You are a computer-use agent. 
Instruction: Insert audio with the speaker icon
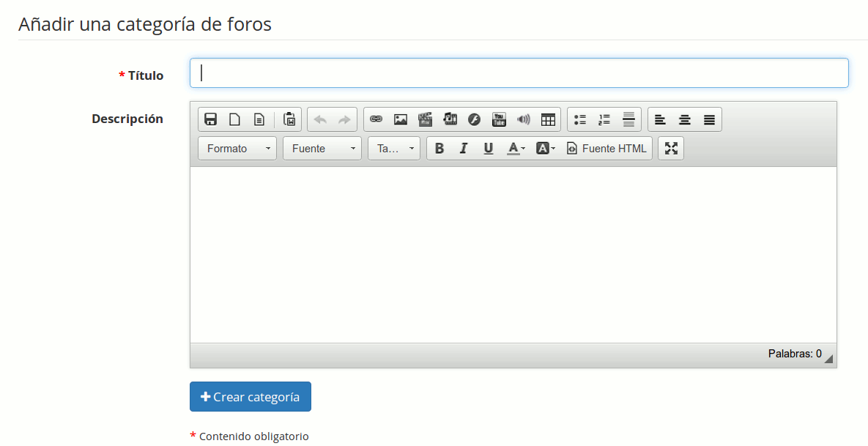tap(523, 119)
